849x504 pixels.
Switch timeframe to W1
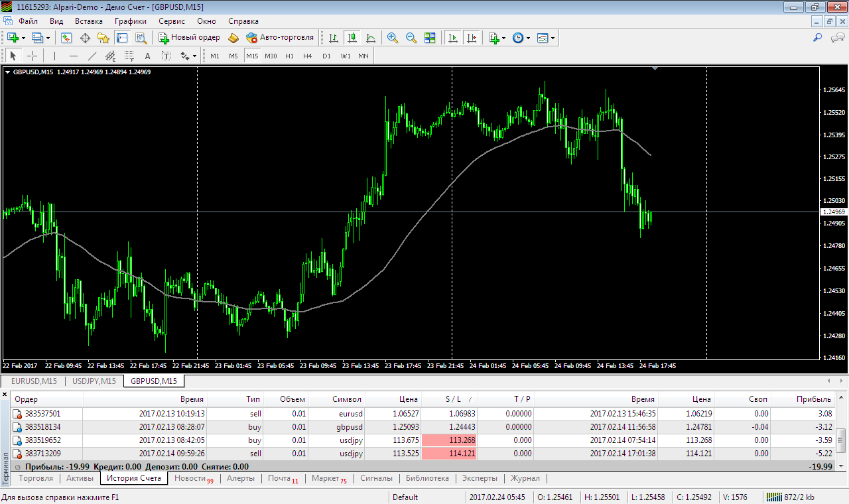coord(346,56)
